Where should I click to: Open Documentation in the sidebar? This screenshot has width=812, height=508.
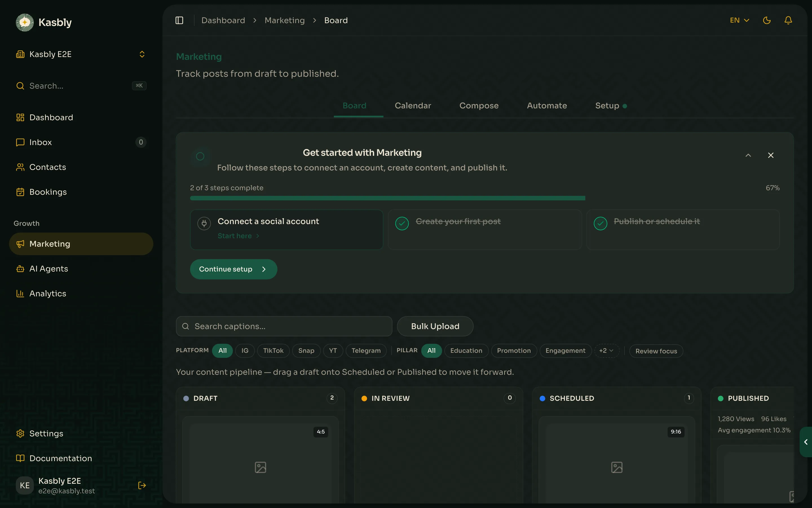point(81,458)
